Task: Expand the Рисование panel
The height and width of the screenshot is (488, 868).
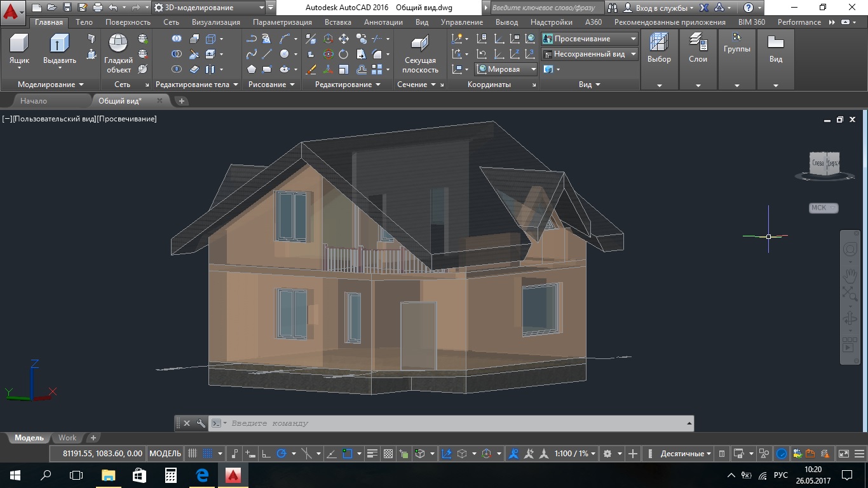Action: pos(271,85)
